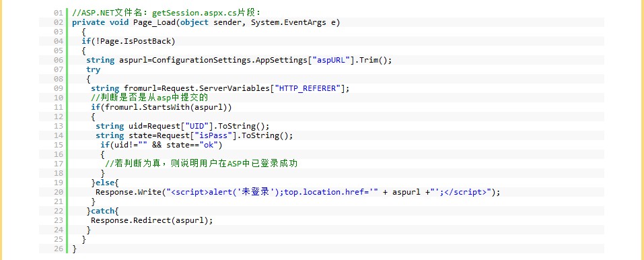Screen dimensions: 644x260
Task: Click System.EventArgs e parameter text
Action: [x=293, y=22]
